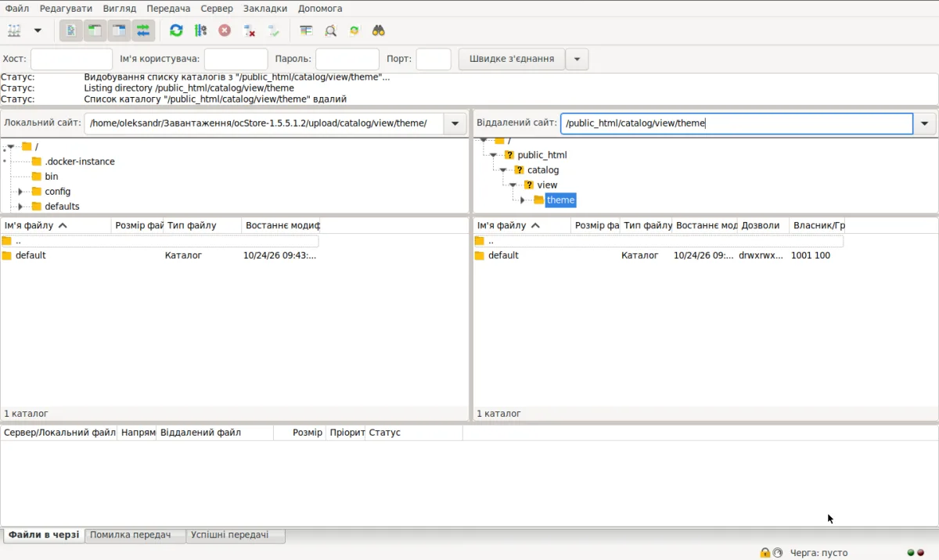Open quick connect history dropdown arrow
This screenshot has height=560, width=939.
point(577,59)
